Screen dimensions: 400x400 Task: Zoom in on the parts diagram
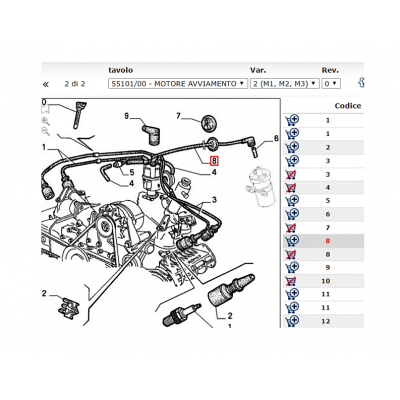coord(45,121)
